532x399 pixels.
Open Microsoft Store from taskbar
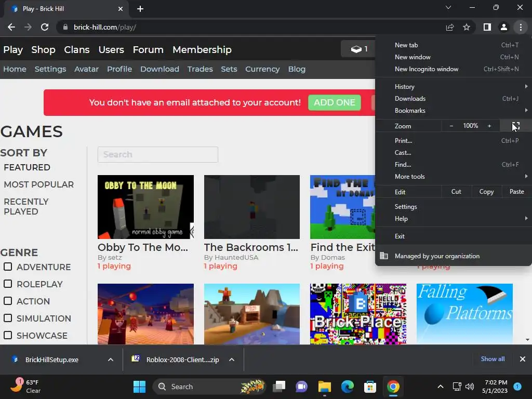tap(370, 387)
